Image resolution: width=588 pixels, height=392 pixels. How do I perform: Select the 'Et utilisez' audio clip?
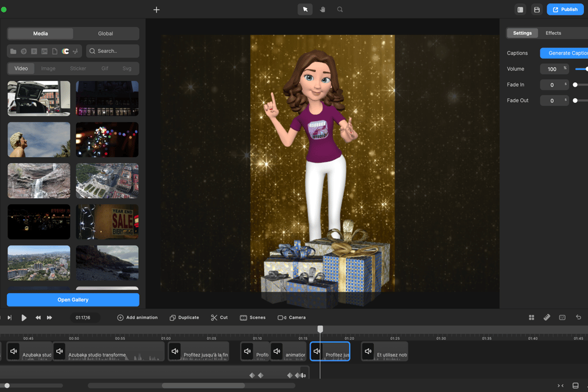pyautogui.click(x=385, y=351)
